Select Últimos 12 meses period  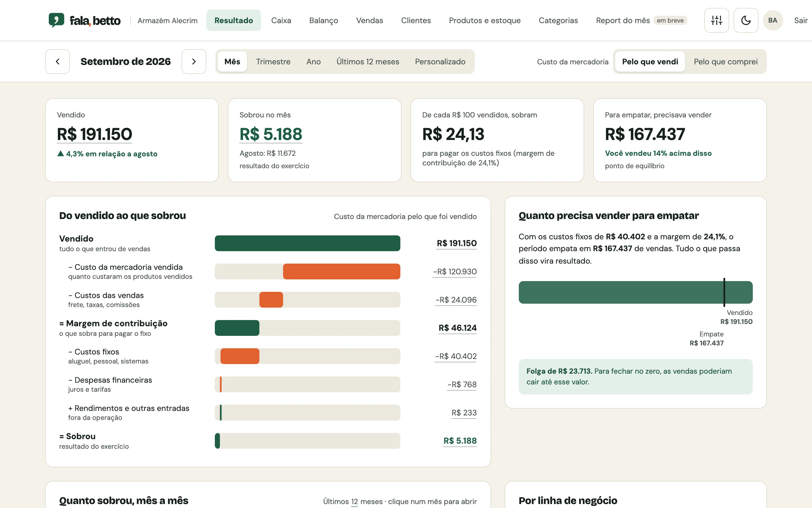point(368,62)
